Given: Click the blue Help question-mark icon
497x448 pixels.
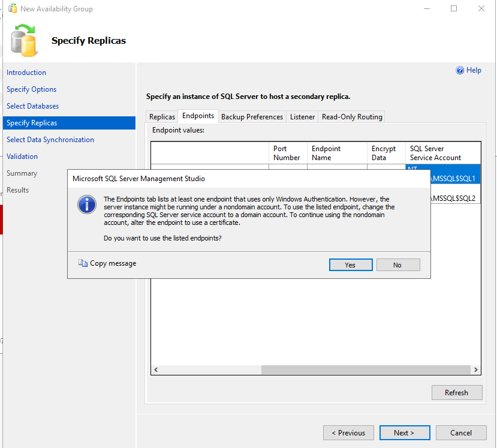Looking at the screenshot, I should (460, 70).
